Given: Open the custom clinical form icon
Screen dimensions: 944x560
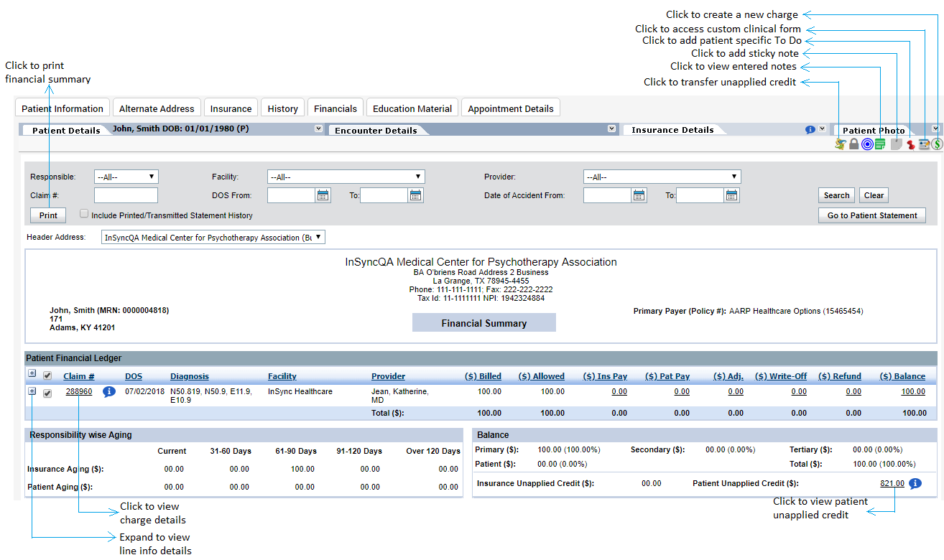Looking at the screenshot, I should (x=924, y=144).
